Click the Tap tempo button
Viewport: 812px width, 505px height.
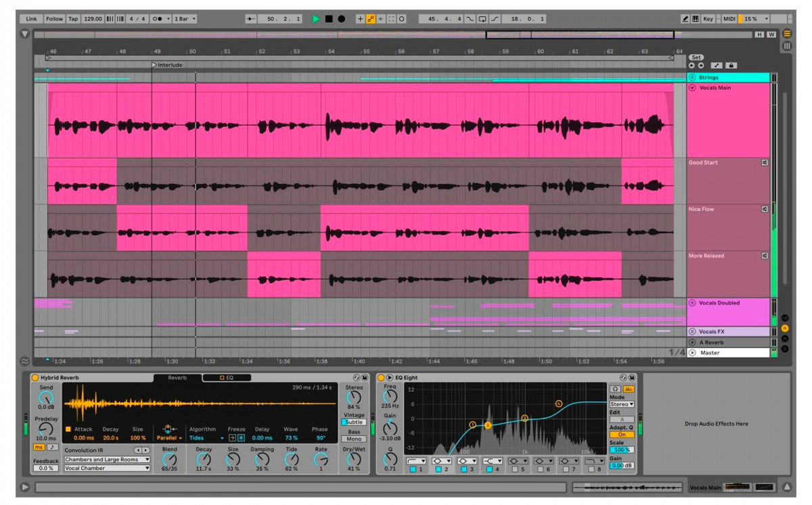pos(73,19)
